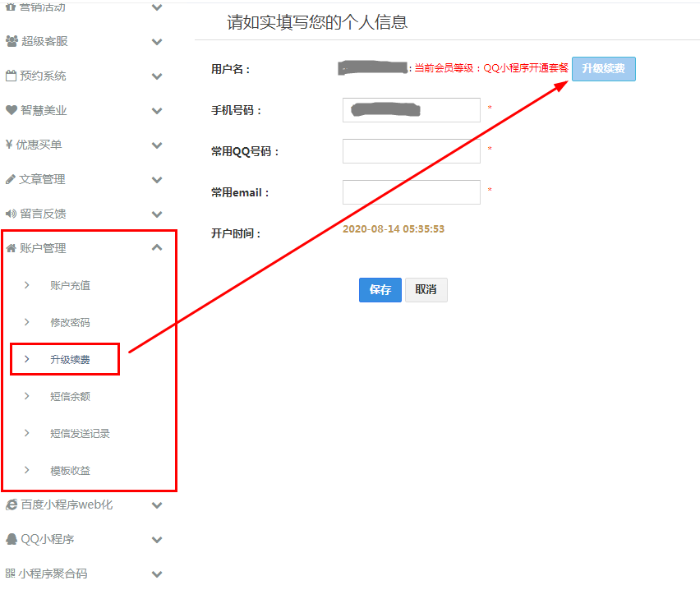Viewport: 700px width, 599px height.
Task: Click the 账户管理 home icon
Action: 12,248
